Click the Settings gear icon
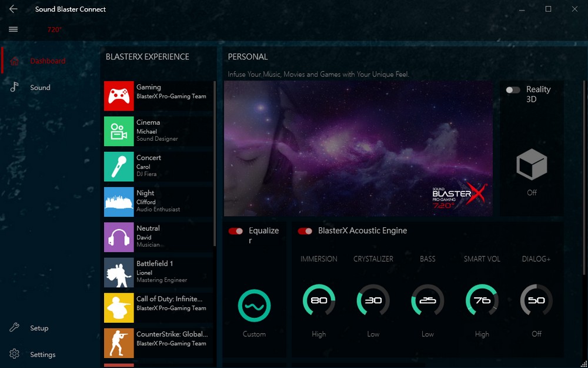The image size is (588, 368). pos(14,354)
